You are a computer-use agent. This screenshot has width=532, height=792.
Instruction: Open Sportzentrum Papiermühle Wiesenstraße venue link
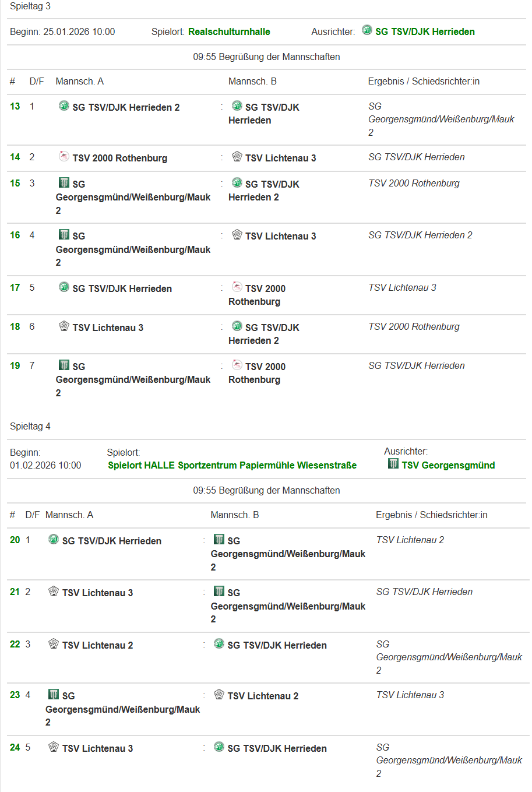pyautogui.click(x=232, y=465)
